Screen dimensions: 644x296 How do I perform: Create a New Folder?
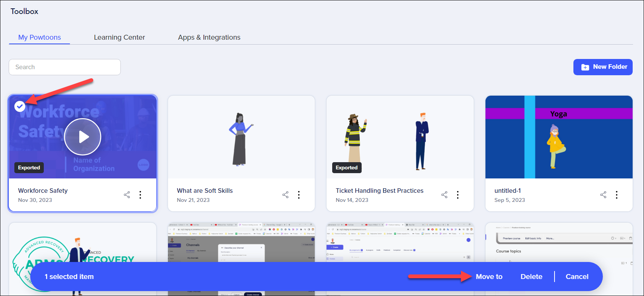603,67
